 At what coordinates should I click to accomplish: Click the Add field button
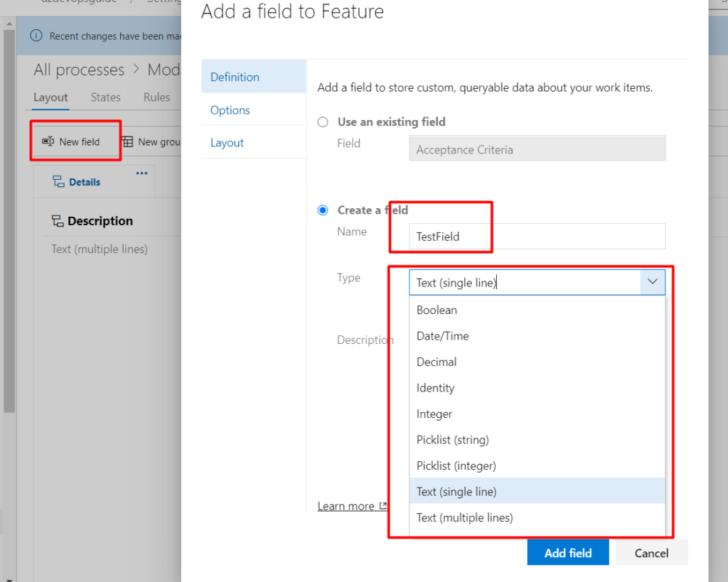click(x=567, y=552)
